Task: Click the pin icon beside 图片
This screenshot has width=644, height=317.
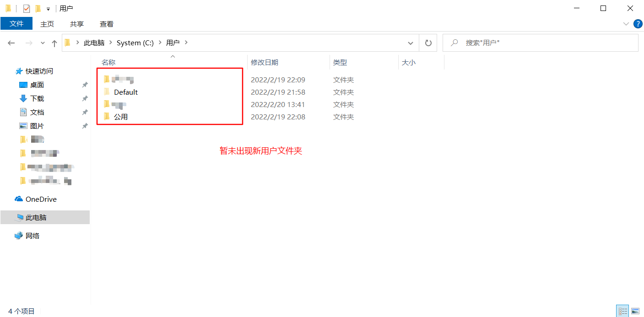Action: [x=85, y=126]
